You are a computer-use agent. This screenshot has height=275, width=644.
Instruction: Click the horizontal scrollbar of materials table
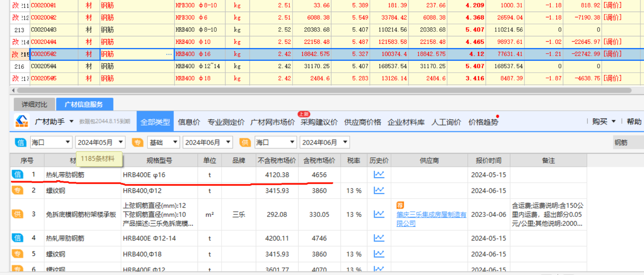point(324,90)
